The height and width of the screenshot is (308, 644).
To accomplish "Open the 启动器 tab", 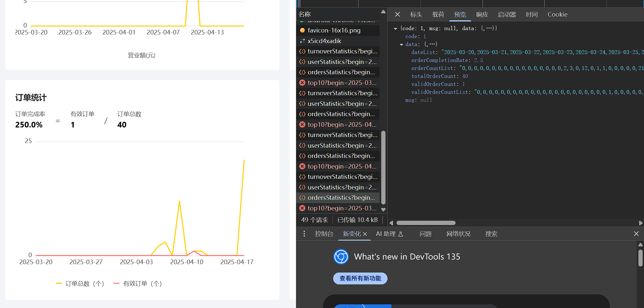I will (x=507, y=14).
